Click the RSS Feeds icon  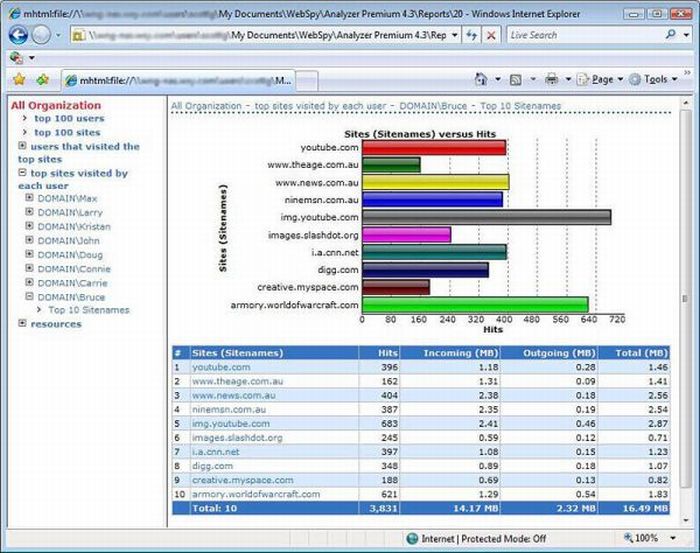(516, 80)
